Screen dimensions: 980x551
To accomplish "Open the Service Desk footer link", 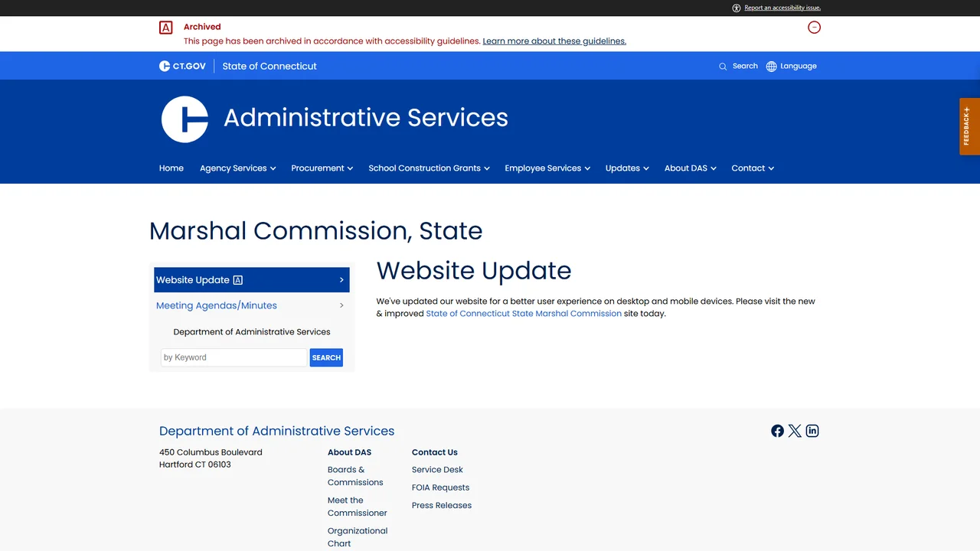I will (437, 470).
